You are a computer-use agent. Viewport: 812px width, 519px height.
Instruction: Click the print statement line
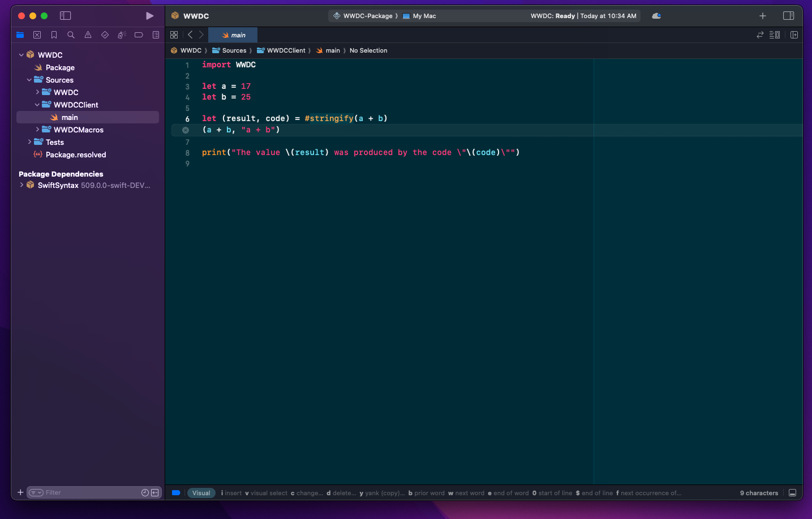[x=360, y=152]
